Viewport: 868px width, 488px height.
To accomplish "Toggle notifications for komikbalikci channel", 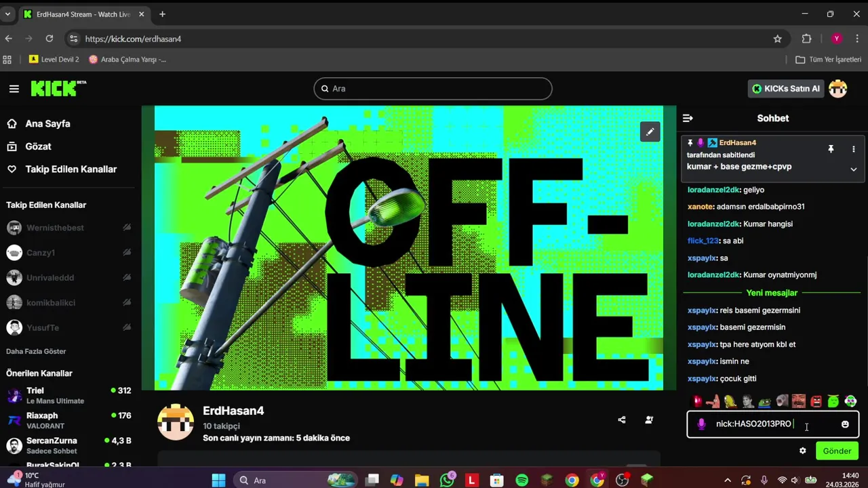I will tap(127, 302).
